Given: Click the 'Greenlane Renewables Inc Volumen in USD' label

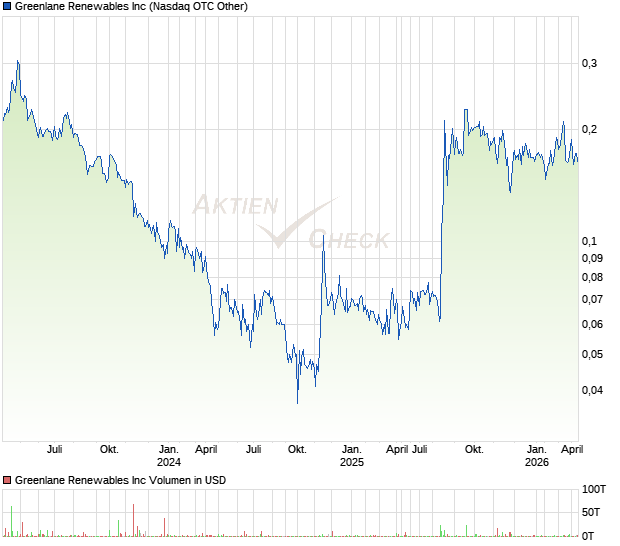Looking at the screenshot, I should click(x=120, y=480).
